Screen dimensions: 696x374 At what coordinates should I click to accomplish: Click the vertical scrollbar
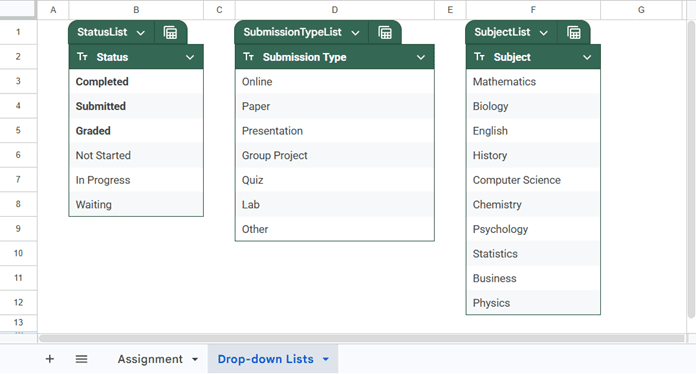(691, 169)
